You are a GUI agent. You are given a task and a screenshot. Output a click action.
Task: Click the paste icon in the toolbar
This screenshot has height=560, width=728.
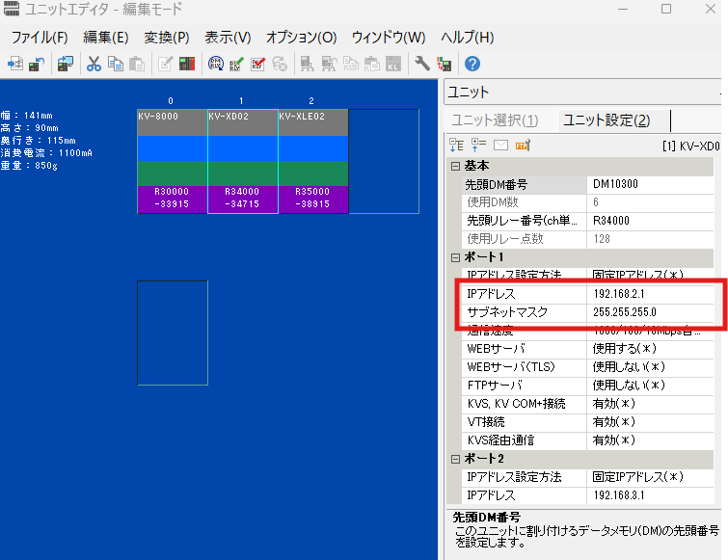(x=137, y=64)
